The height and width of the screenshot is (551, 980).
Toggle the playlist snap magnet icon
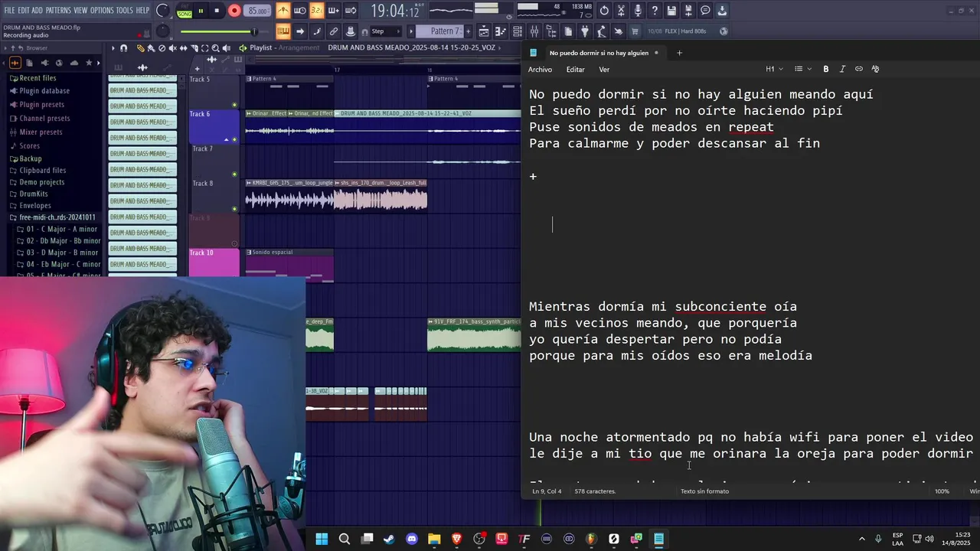click(124, 48)
